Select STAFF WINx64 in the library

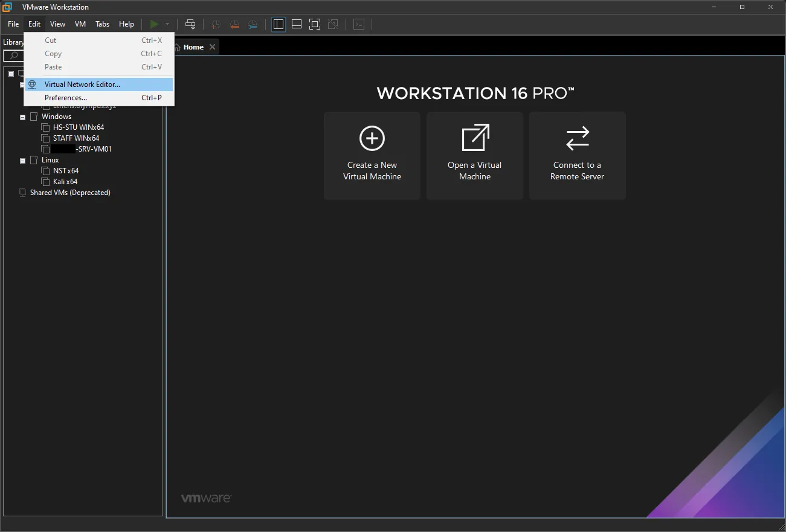click(76, 138)
